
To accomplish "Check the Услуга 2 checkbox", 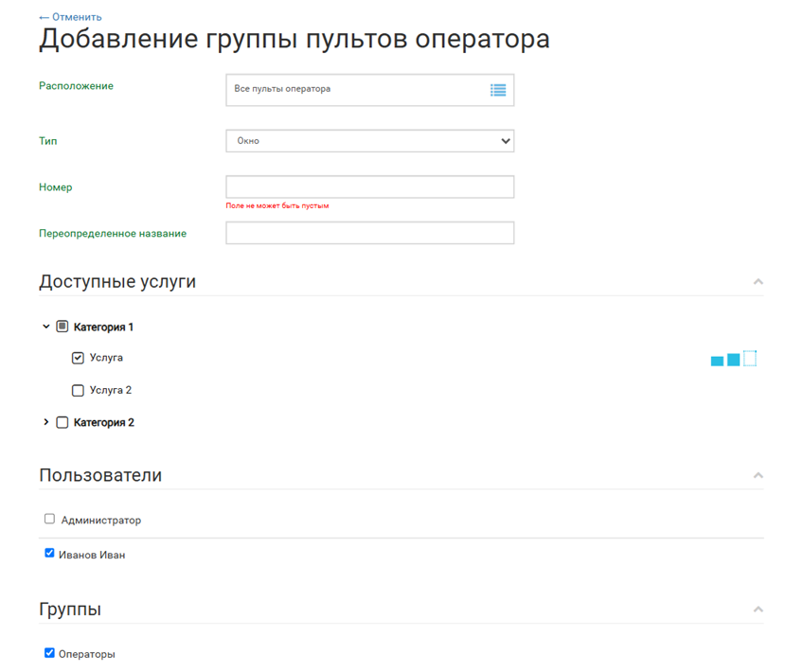I will click(x=79, y=390).
